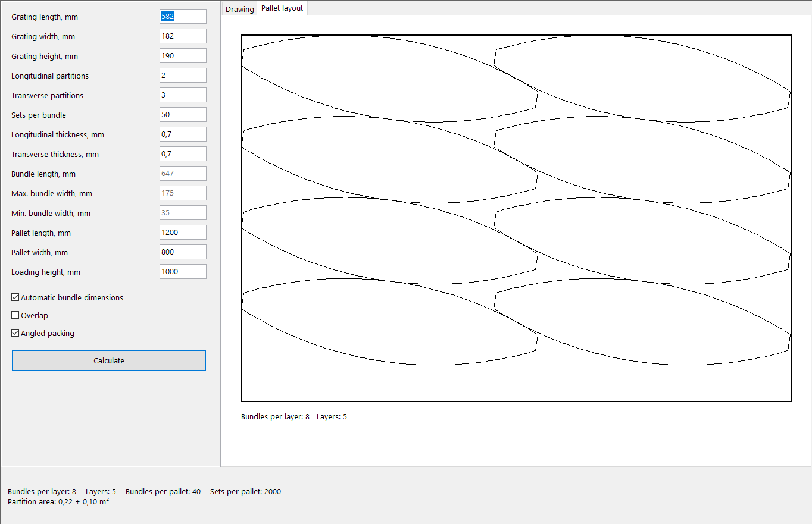Click the Transverse thickness field
This screenshot has width=812, height=524.
183,154
